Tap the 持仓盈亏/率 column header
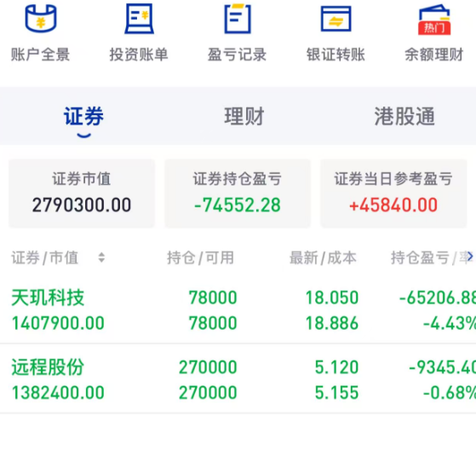The image size is (476, 450). [428, 257]
